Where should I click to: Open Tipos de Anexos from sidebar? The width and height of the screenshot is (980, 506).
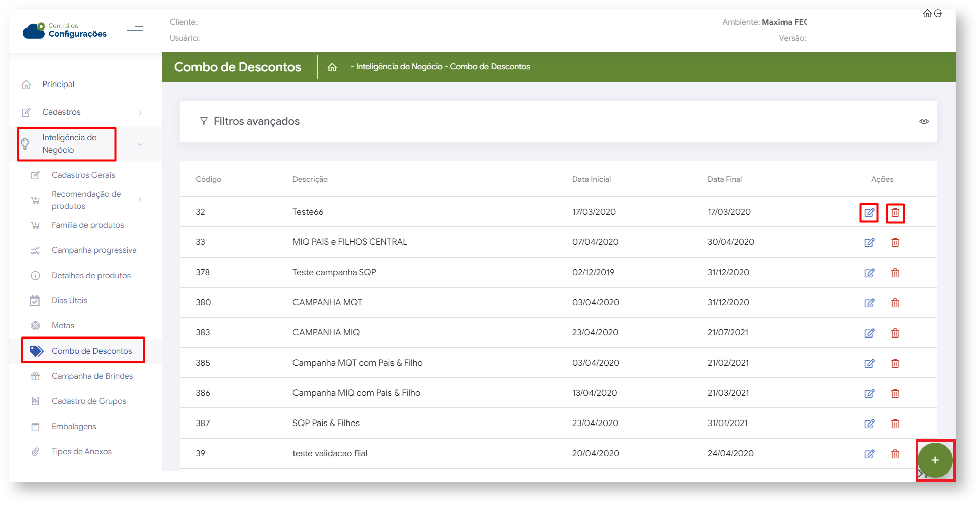pyautogui.click(x=81, y=451)
